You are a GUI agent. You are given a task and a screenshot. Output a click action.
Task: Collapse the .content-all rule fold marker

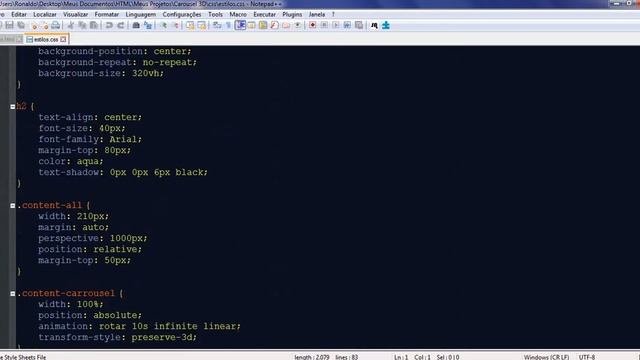coord(13,206)
